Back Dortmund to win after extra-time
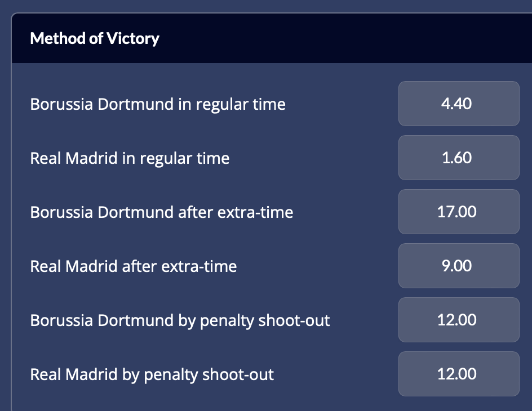Image resolution: width=532 pixels, height=411 pixels. tap(458, 212)
